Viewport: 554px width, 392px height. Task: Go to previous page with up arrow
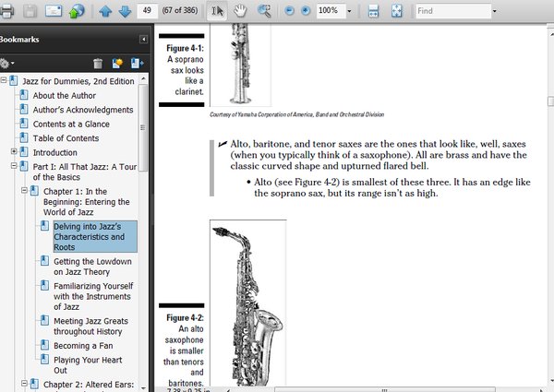[105, 11]
